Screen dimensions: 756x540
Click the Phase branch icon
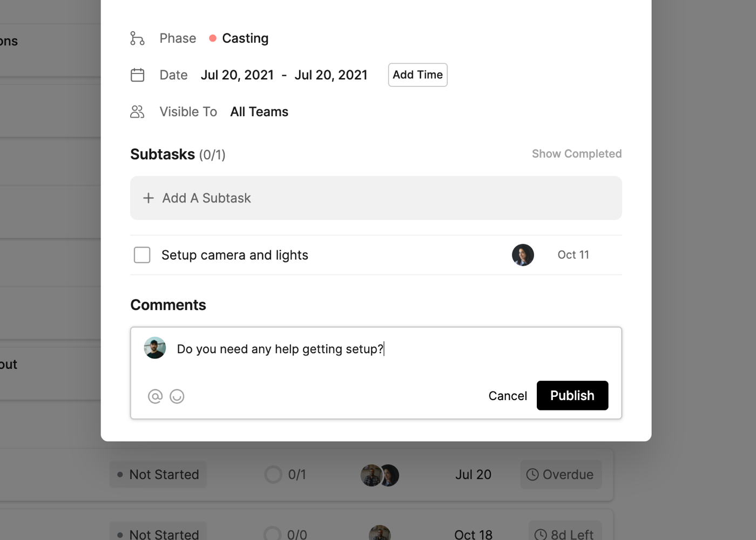(138, 38)
